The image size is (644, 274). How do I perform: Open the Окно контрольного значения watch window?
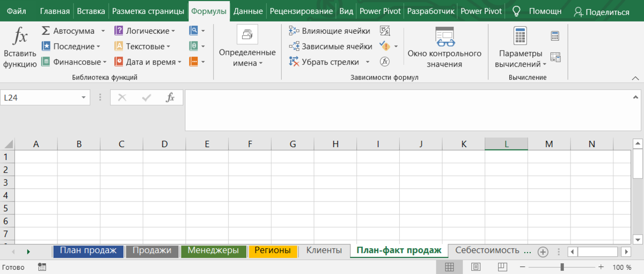tap(444, 47)
